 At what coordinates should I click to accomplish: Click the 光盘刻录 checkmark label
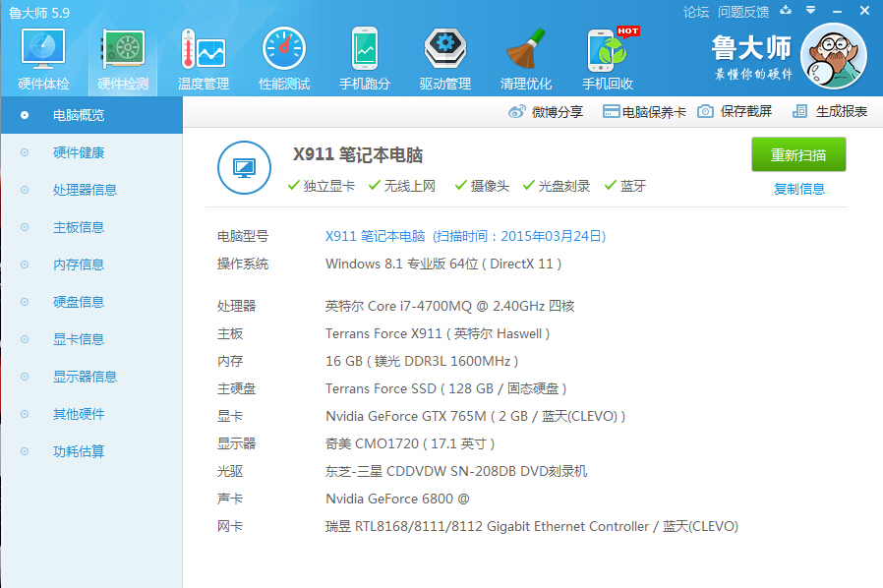[x=557, y=186]
